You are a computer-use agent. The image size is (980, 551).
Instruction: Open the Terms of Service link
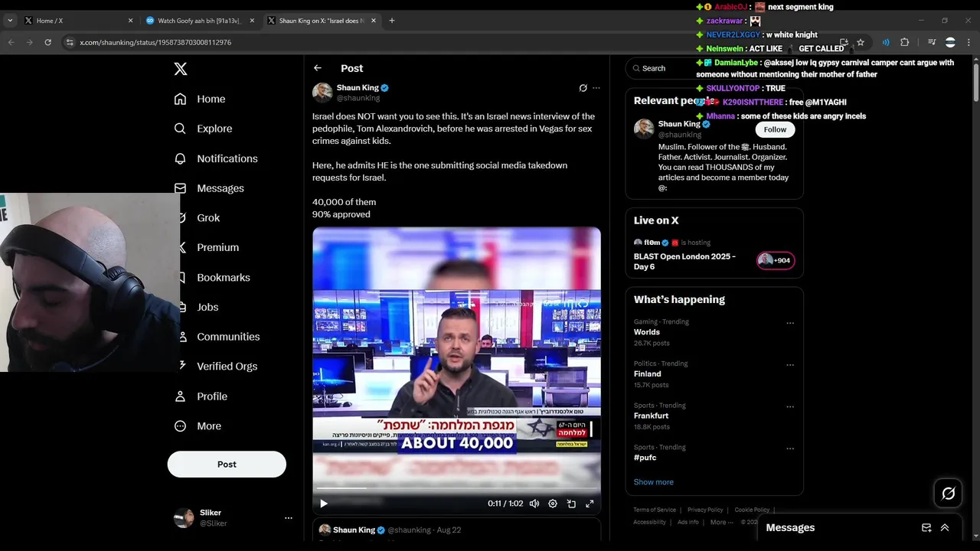pyautogui.click(x=655, y=510)
